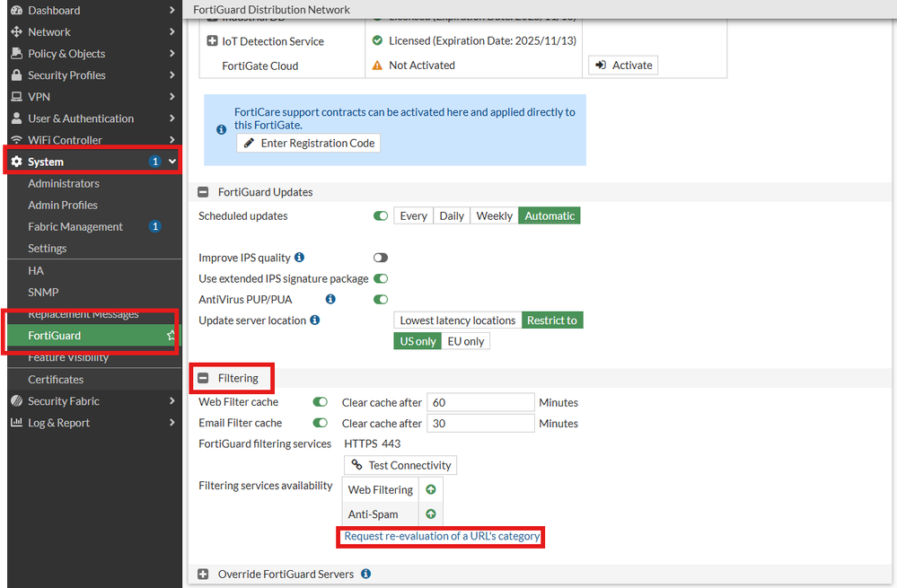Screen dimensions: 897x588
Task: Choose Restrict to server location
Action: pyautogui.click(x=552, y=320)
